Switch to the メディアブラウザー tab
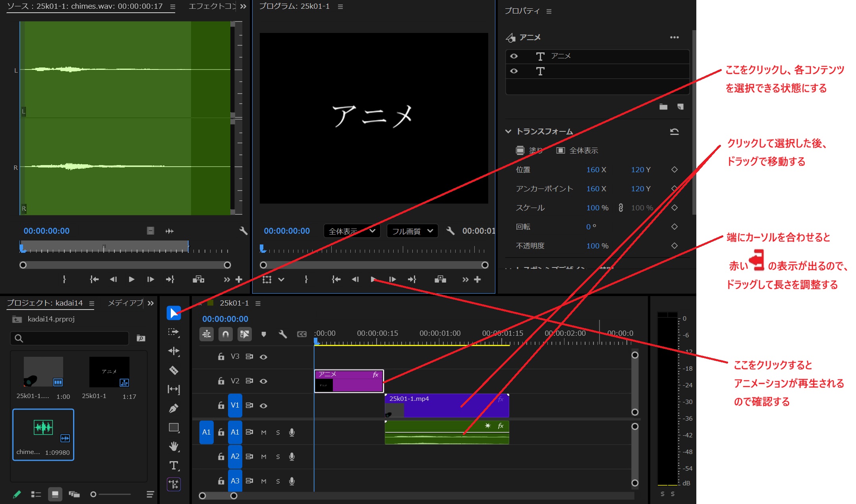This screenshot has width=856, height=504. click(125, 303)
